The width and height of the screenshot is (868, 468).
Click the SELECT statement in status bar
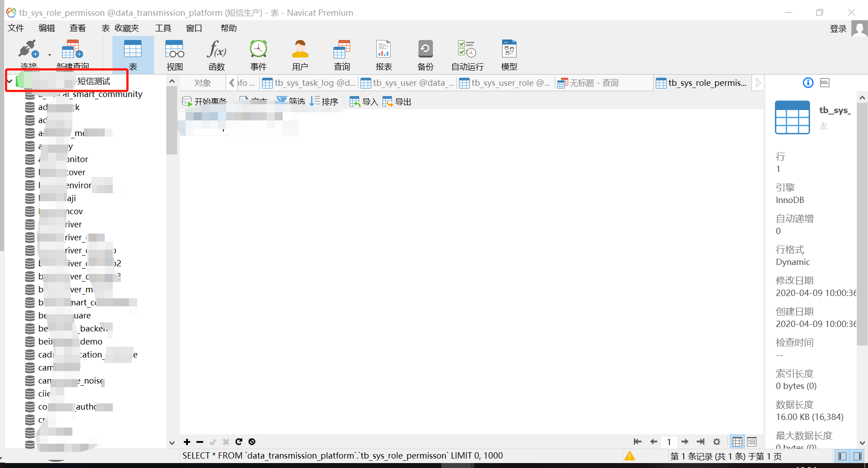tap(343, 456)
